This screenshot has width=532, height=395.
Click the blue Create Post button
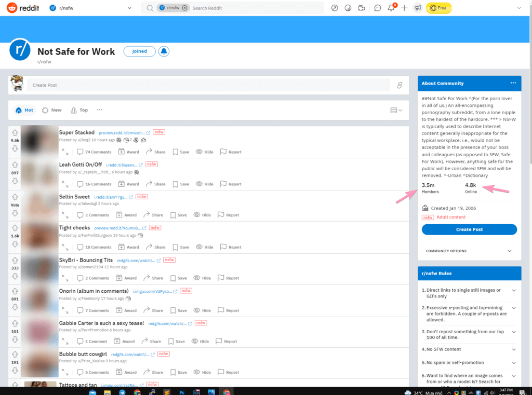[469, 229]
